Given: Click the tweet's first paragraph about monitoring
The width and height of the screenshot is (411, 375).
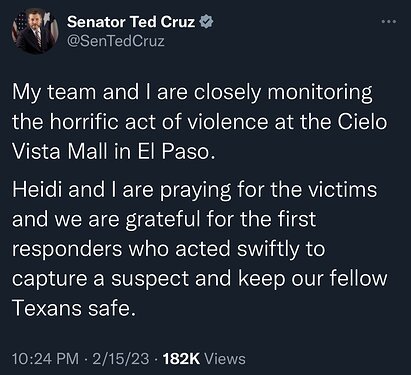Looking at the screenshot, I should point(200,122).
